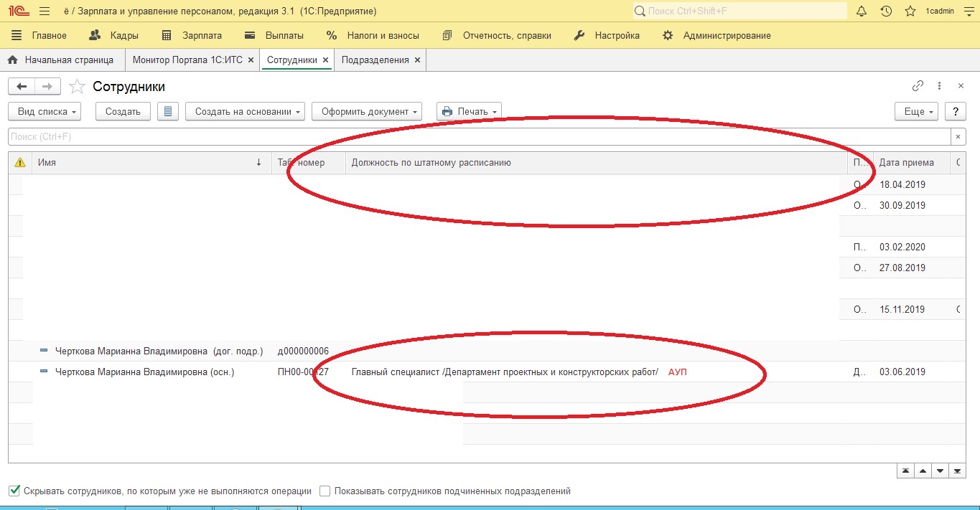Jump to last row arrow icon
980x510 pixels.
958,471
